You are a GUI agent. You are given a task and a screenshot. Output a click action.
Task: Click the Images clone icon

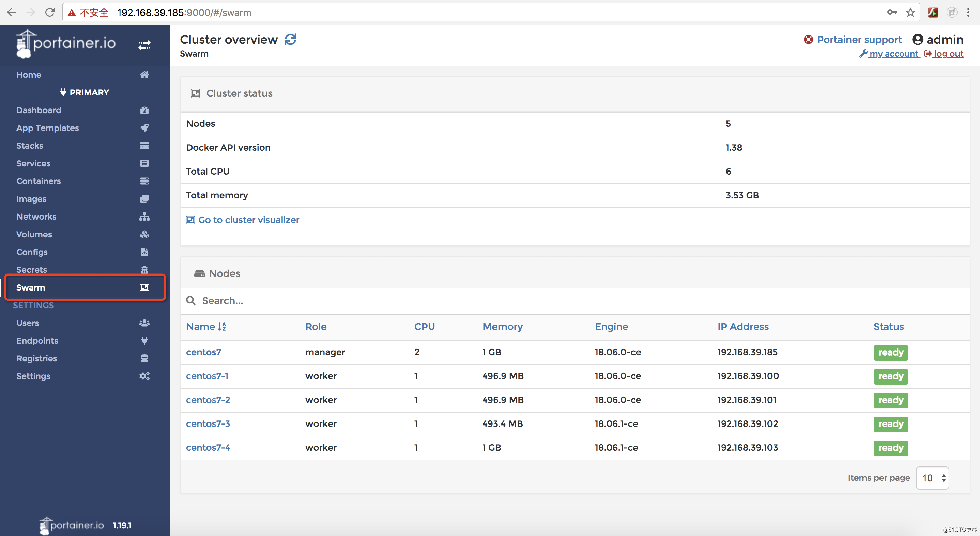click(x=144, y=199)
